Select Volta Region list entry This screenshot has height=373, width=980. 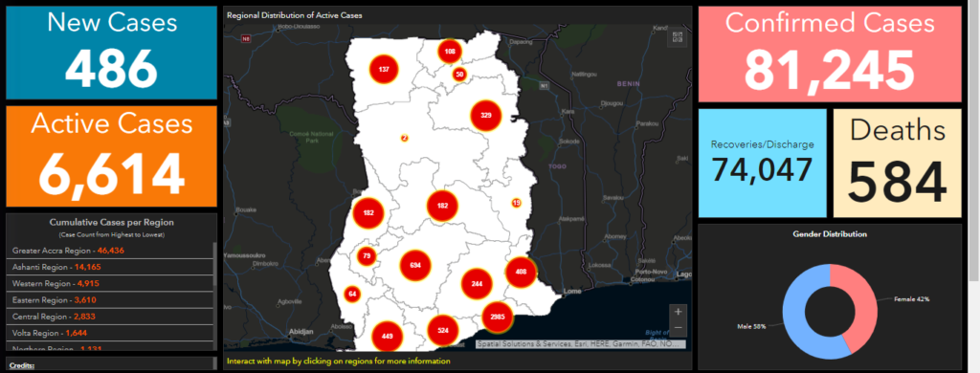tap(111, 333)
